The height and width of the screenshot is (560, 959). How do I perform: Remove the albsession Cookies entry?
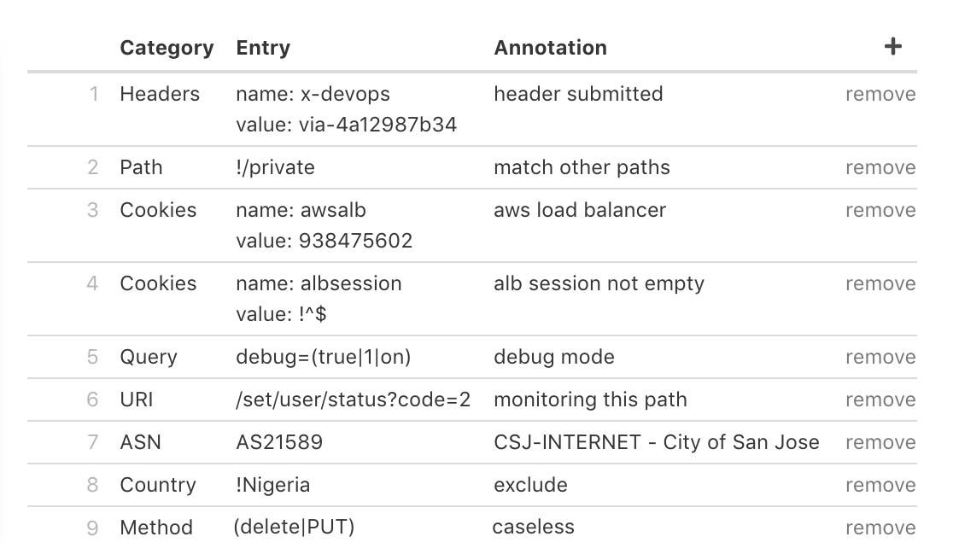point(880,284)
